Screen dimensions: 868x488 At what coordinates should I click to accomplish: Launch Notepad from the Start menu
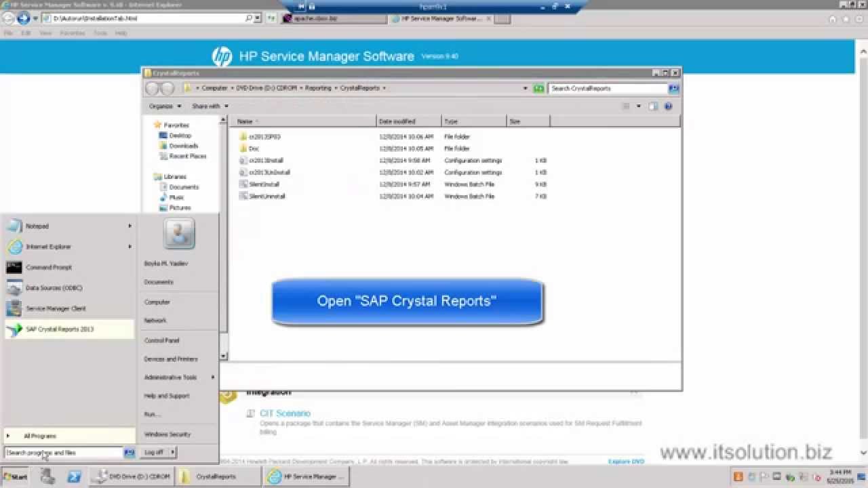(69, 226)
